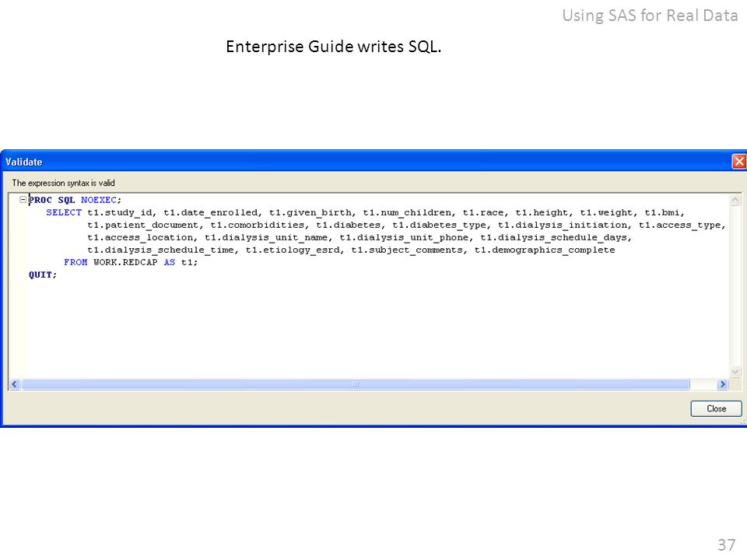This screenshot has width=747, height=560.
Task: Click WORK.REDCAP table name
Action: click(x=125, y=262)
